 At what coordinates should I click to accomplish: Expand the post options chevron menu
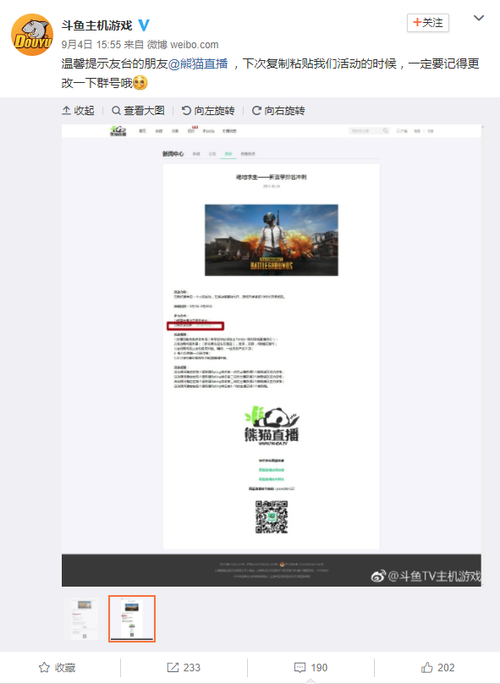click(479, 18)
